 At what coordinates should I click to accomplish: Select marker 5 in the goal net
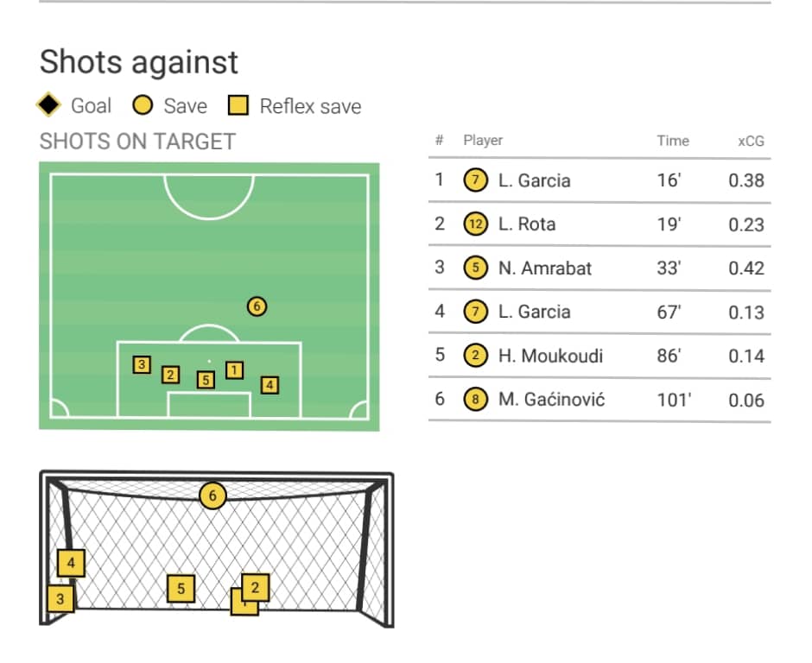(x=181, y=589)
